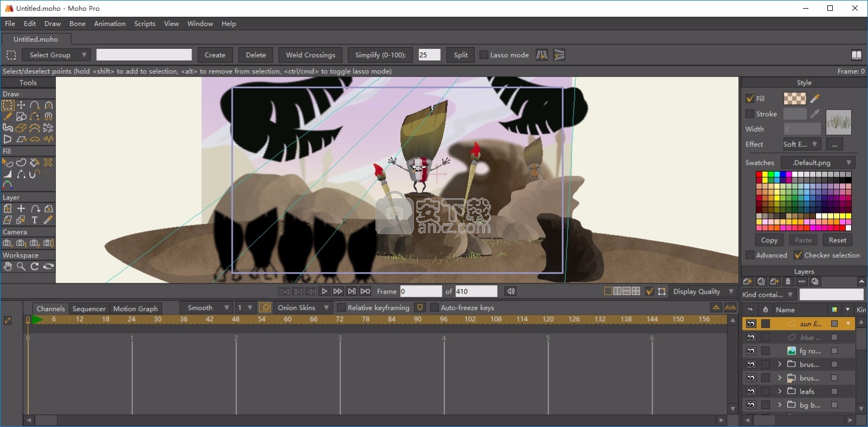
Task: Click the Copy style button
Action: pos(769,240)
